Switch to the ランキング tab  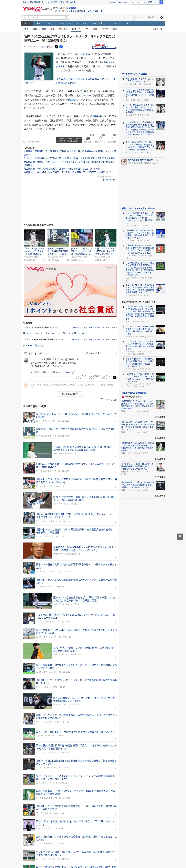click(115, 24)
